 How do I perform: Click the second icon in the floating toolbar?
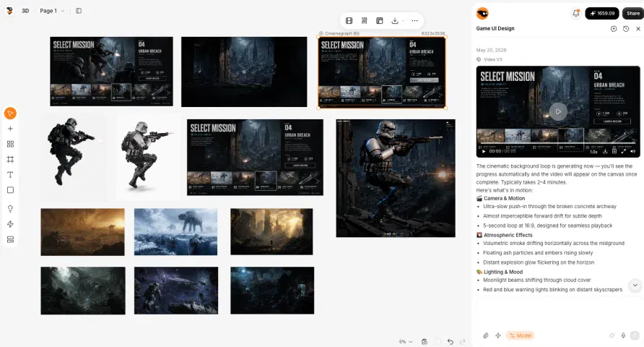pos(365,20)
